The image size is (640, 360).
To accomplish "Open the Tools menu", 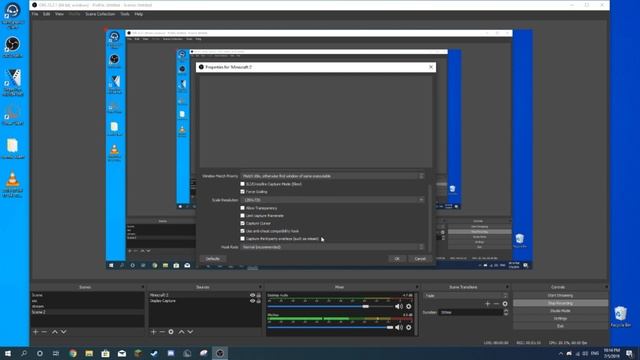I will click(x=125, y=14).
